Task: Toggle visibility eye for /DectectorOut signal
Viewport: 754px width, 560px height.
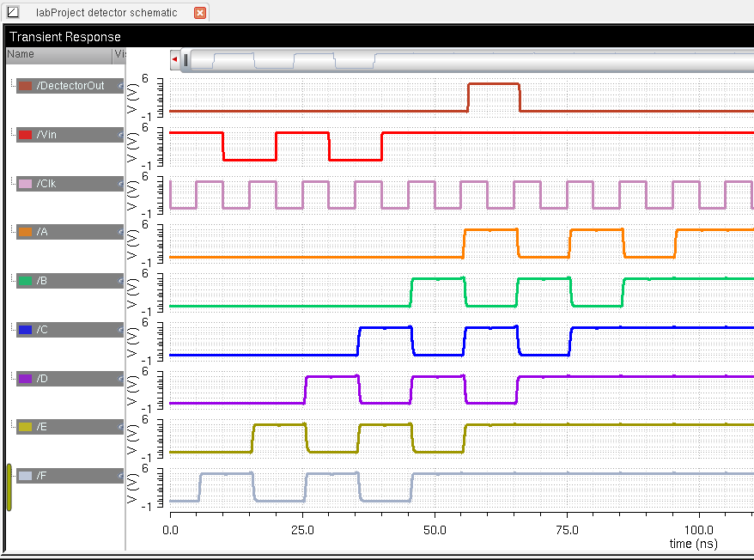Action: (x=120, y=86)
